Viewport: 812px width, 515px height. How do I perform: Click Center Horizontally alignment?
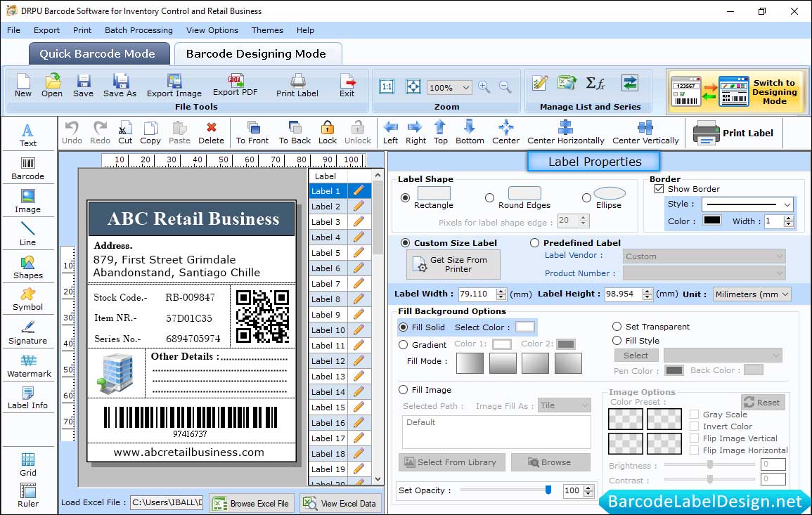coord(566,133)
